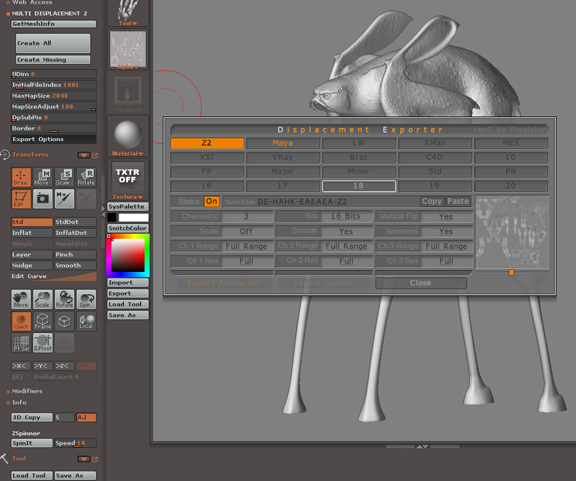576x481 pixels.
Task: Click the Quick Code text field
Action: point(321,201)
